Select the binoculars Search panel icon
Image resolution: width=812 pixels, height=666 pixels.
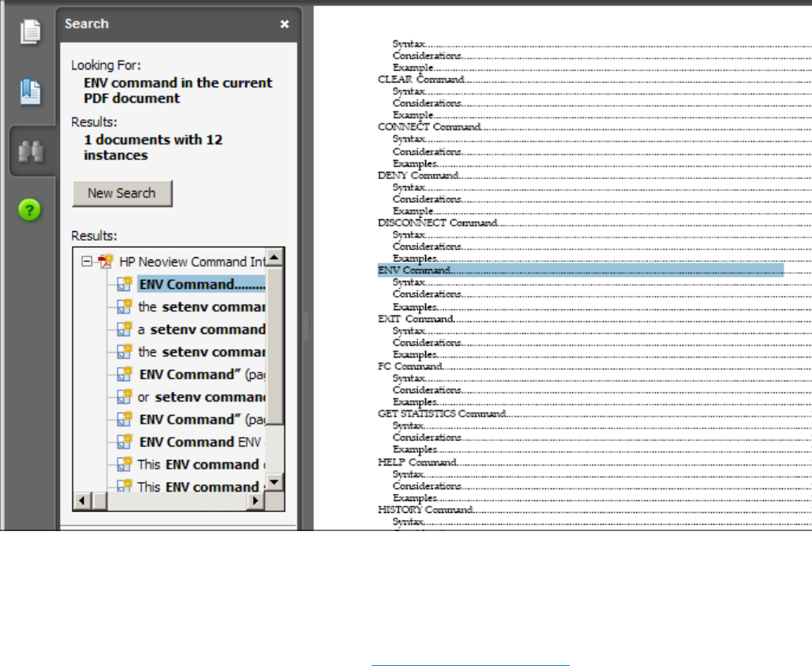point(30,152)
